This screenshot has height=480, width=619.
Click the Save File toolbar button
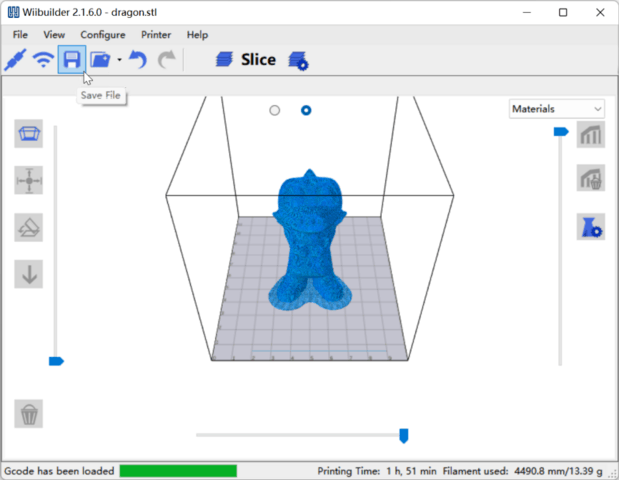click(x=71, y=60)
